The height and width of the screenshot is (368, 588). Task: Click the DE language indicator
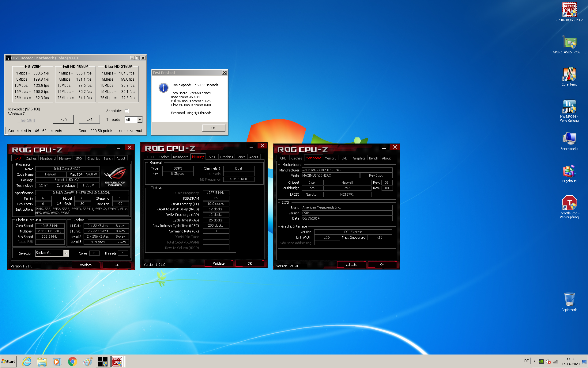pos(526,361)
